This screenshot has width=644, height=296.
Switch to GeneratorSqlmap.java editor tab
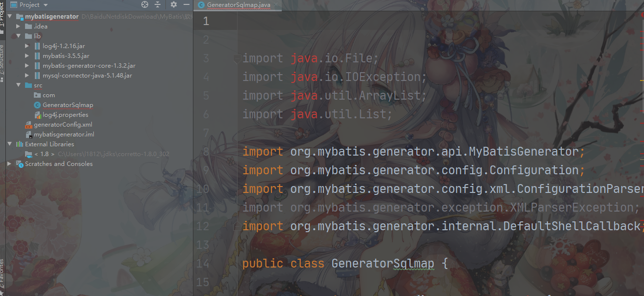238,5
